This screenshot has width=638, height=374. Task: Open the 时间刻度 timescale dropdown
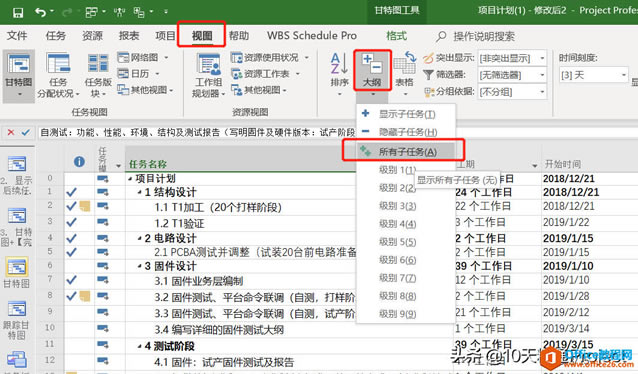click(x=594, y=75)
